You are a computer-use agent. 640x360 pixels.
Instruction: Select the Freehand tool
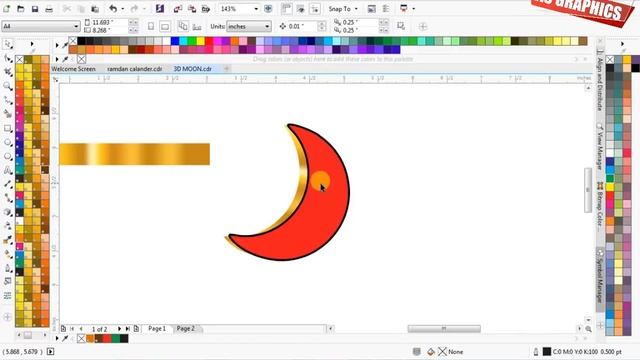click(x=8, y=100)
